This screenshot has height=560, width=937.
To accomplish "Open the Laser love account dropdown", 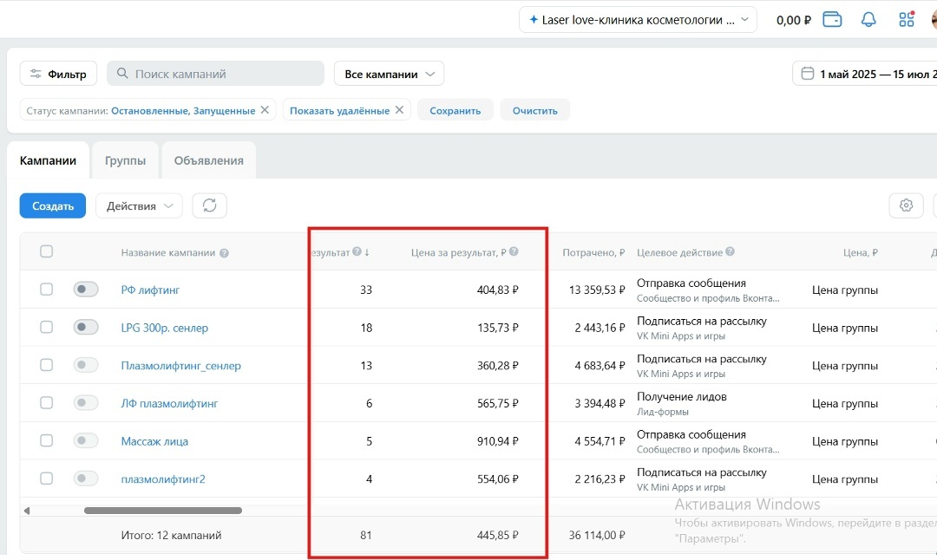I will (638, 20).
